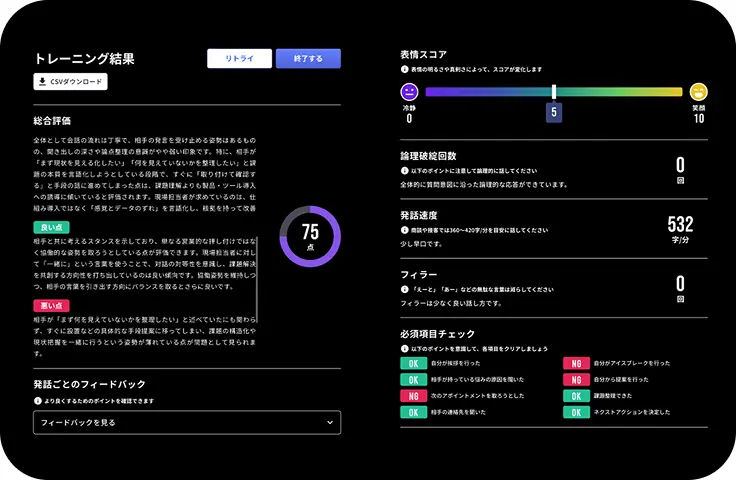Click the expression score slider handle at 5

point(554,92)
